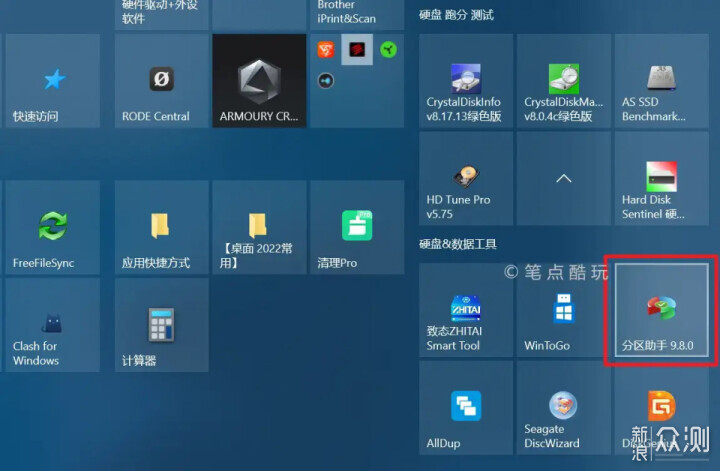
Task: Launch 分区助手 9.8.0 tile
Action: (x=662, y=310)
